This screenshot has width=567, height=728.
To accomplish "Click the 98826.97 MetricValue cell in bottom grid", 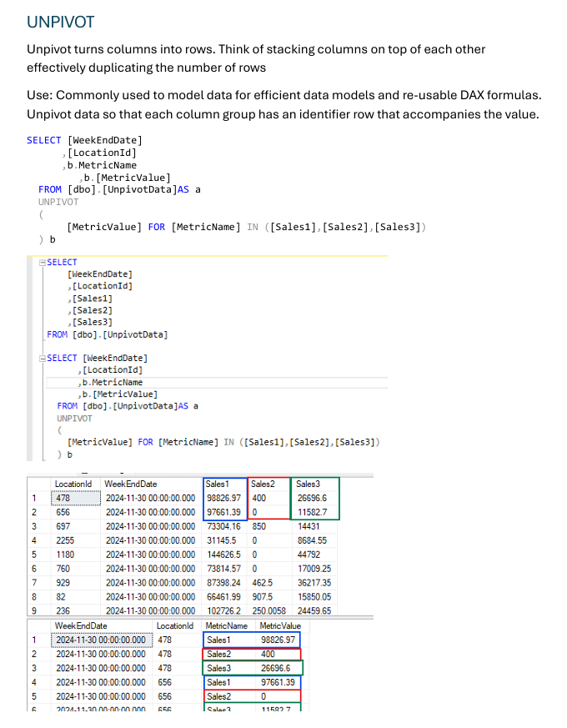I will 278,640.
